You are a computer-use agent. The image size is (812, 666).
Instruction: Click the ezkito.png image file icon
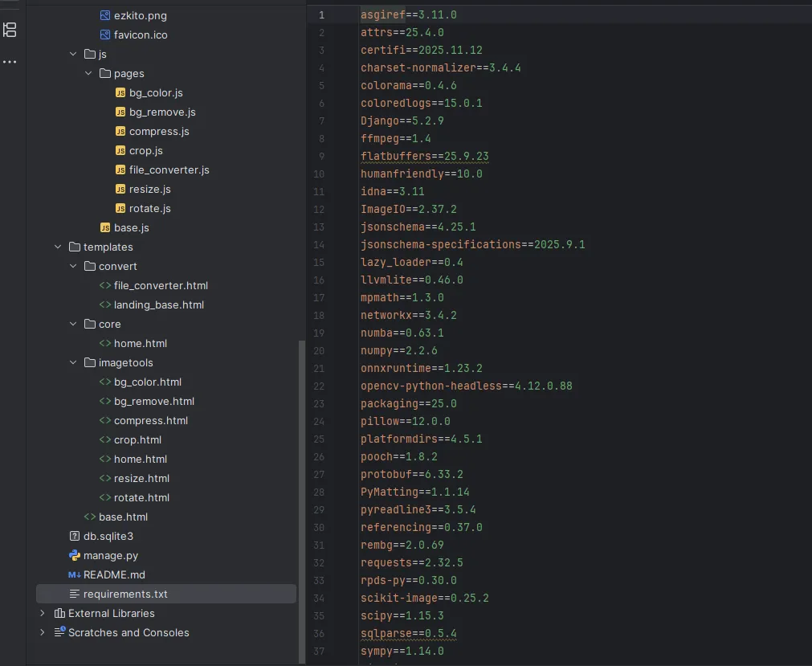click(105, 15)
